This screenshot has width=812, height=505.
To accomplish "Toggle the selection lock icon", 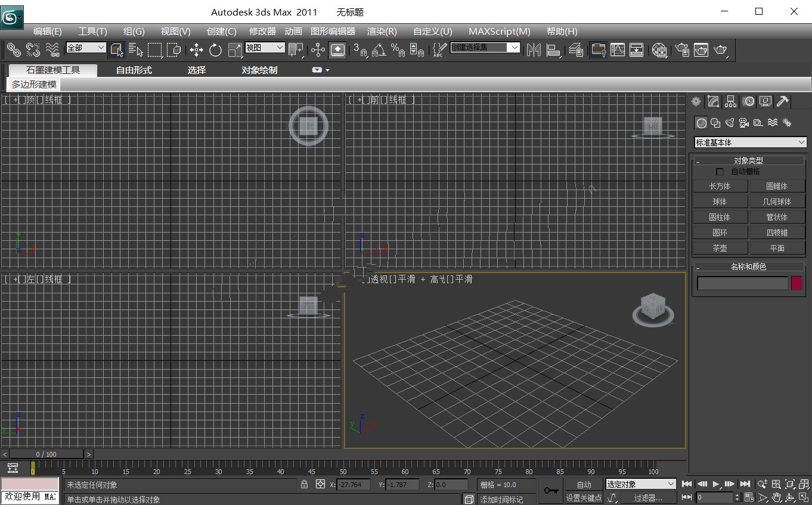I will tap(305, 484).
